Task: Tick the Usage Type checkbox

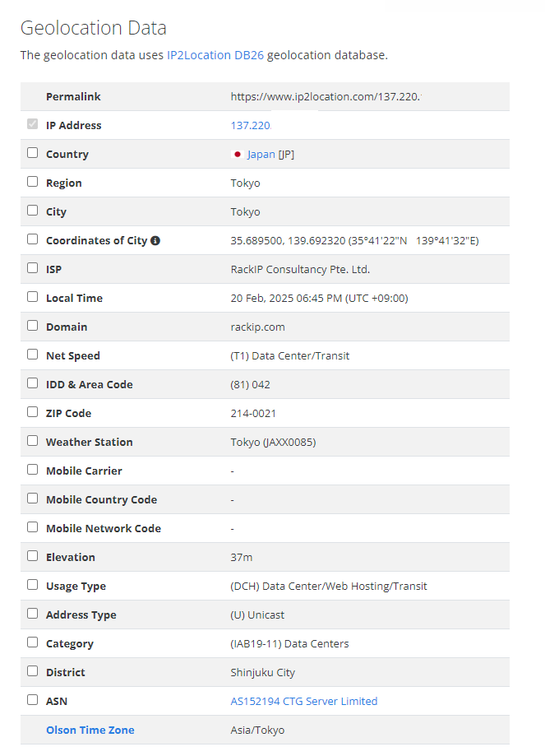Action: pos(32,585)
